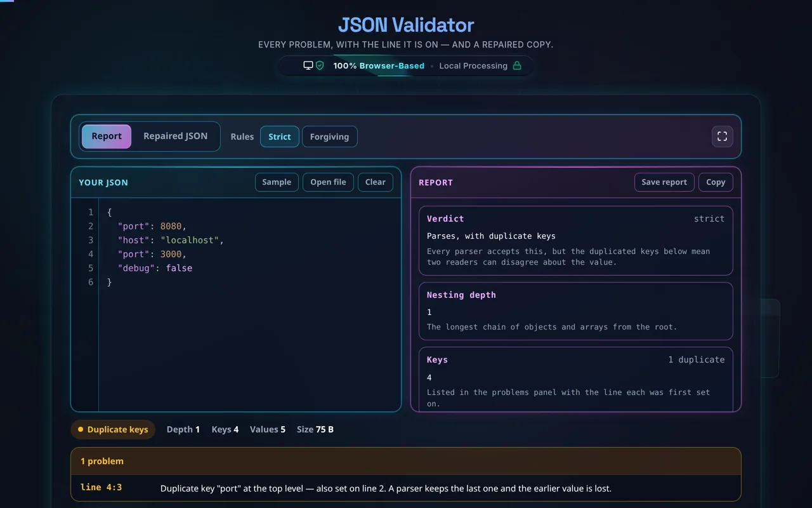Viewport: 812px width, 508px height.
Task: Click the line 4:3 problem entry
Action: (x=406, y=488)
